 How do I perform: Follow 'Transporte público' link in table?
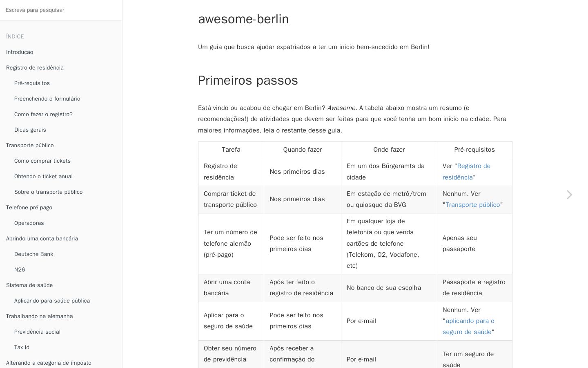[472, 205]
